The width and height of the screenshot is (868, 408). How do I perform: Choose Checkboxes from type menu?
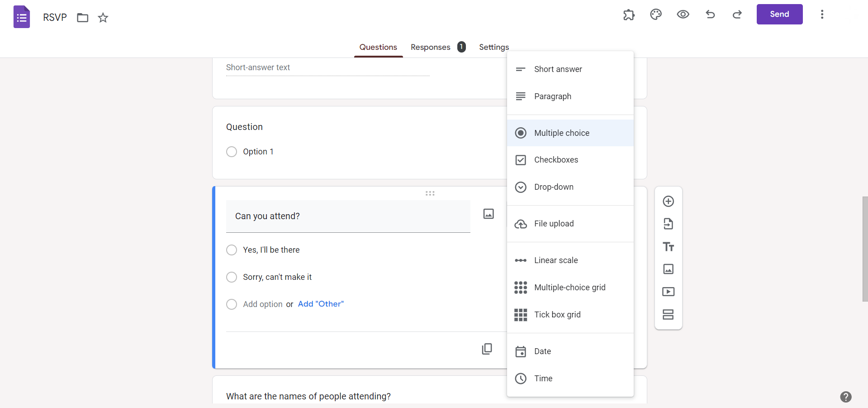pos(570,160)
